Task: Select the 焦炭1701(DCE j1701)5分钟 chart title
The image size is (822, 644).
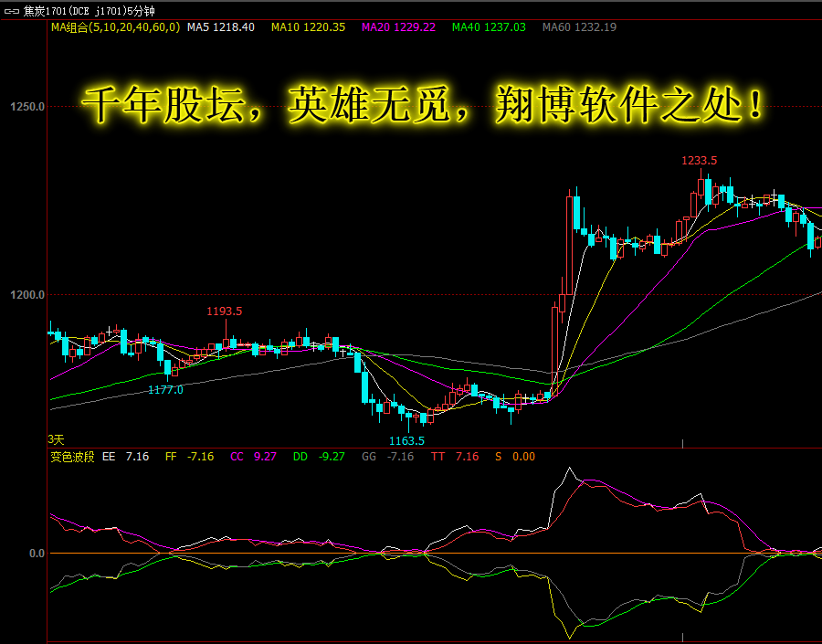Action: pos(89,11)
